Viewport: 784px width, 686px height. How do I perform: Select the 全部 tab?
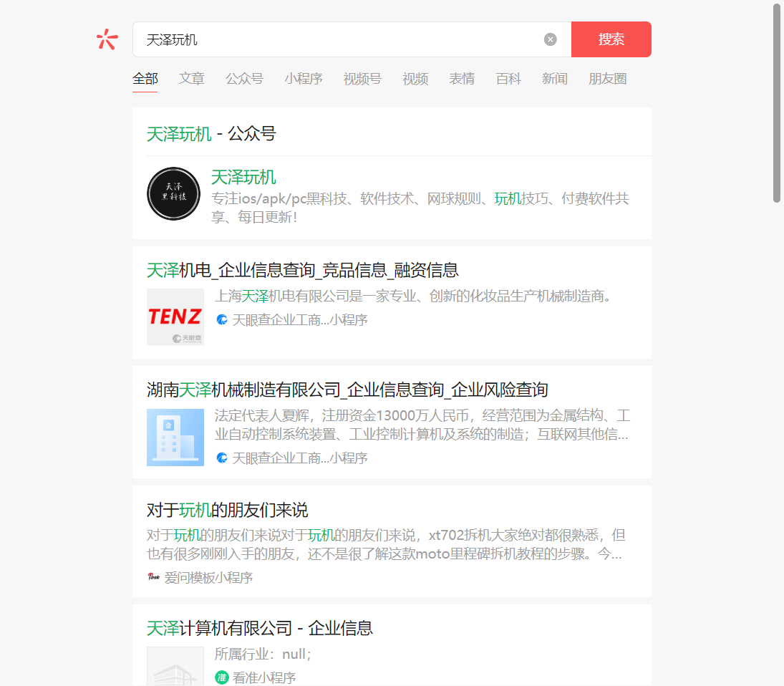click(145, 79)
